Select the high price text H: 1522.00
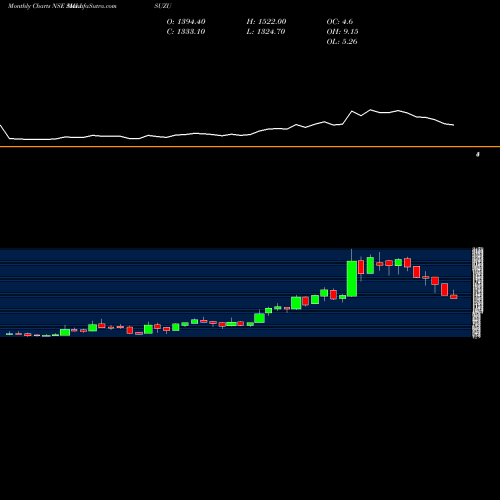Image resolution: width=500 pixels, height=500 pixels. coord(266,22)
